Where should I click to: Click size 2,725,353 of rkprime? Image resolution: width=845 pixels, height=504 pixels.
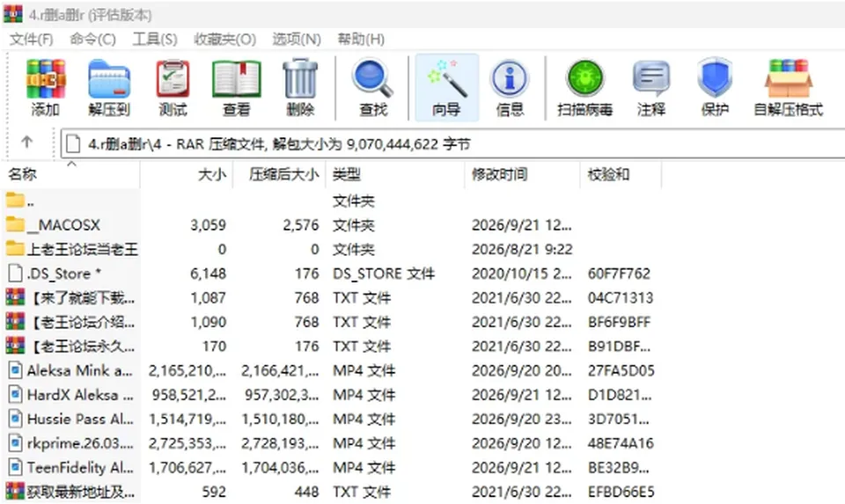pos(187,443)
